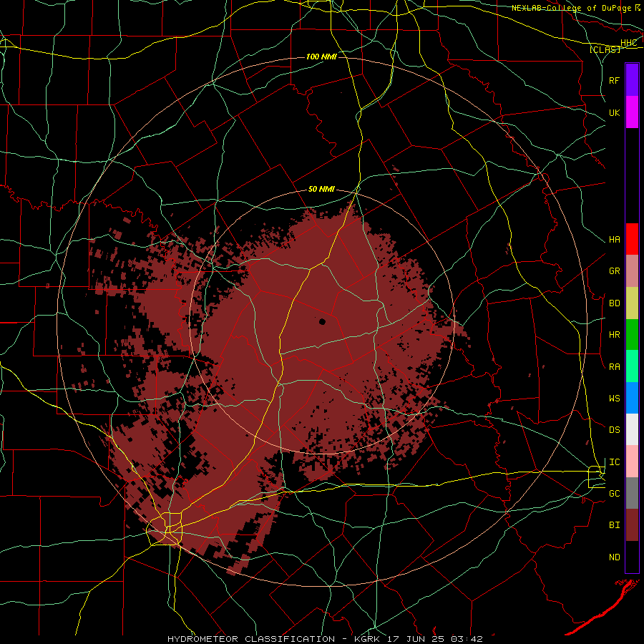Click the 03:42 time stamp
Image resolution: width=644 pixels, height=644 pixels.
coord(466,639)
